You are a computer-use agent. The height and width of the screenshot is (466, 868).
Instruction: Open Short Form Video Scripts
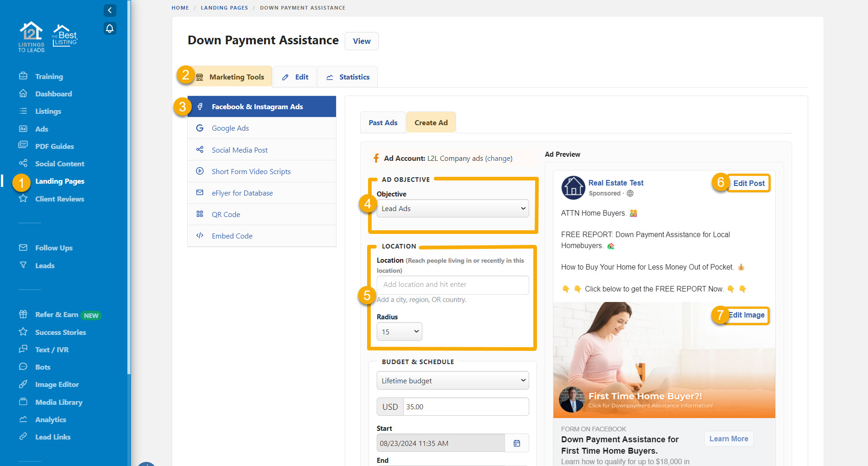(x=251, y=171)
